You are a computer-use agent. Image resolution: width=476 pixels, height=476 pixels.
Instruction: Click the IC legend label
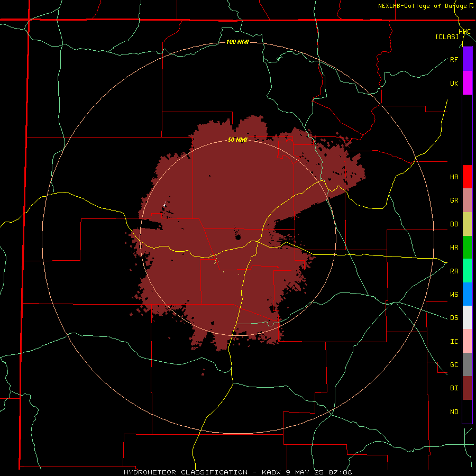click(454, 342)
